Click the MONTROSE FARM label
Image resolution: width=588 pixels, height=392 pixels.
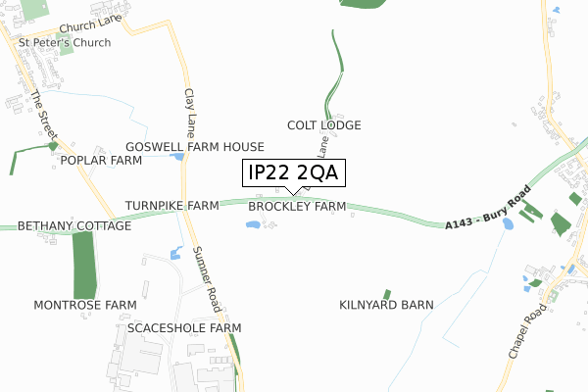tap(85, 306)
